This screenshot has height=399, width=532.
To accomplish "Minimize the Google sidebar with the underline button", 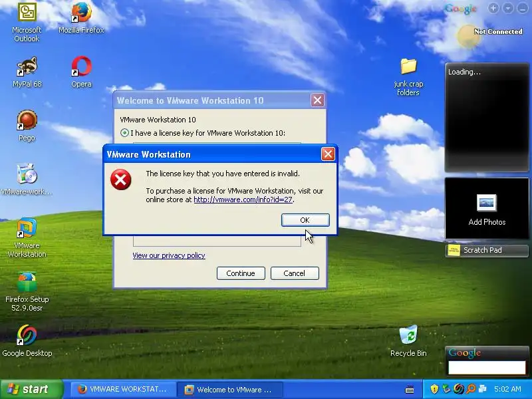I will (x=522, y=9).
